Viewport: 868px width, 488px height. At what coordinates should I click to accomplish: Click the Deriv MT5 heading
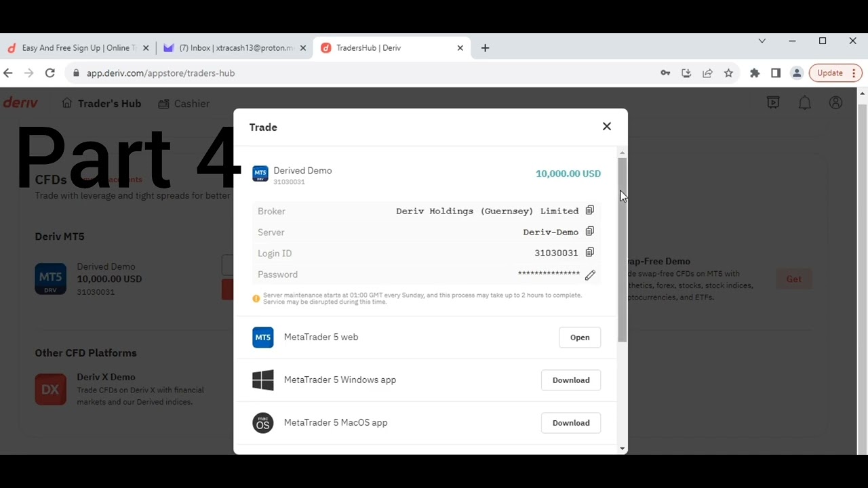coord(60,237)
